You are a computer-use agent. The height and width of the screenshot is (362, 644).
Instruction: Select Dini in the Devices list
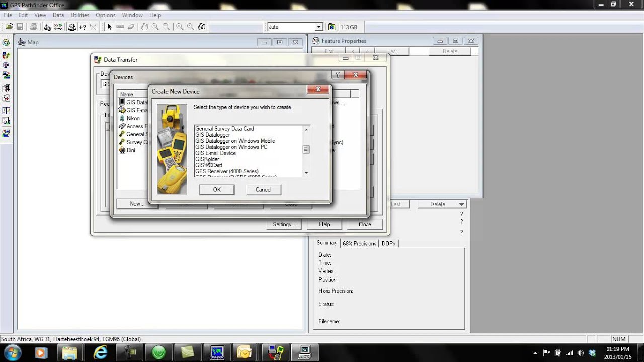point(131,150)
